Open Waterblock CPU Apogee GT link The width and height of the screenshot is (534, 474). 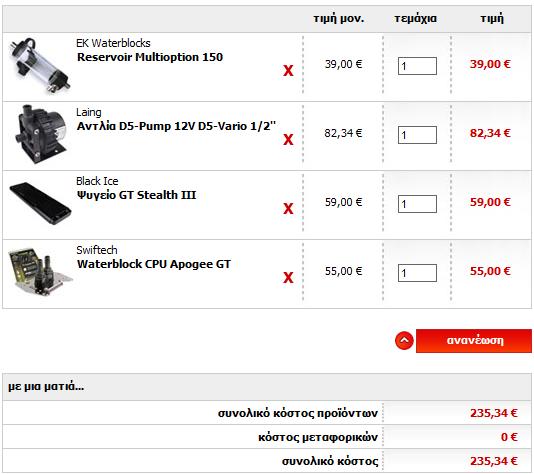coord(154,264)
